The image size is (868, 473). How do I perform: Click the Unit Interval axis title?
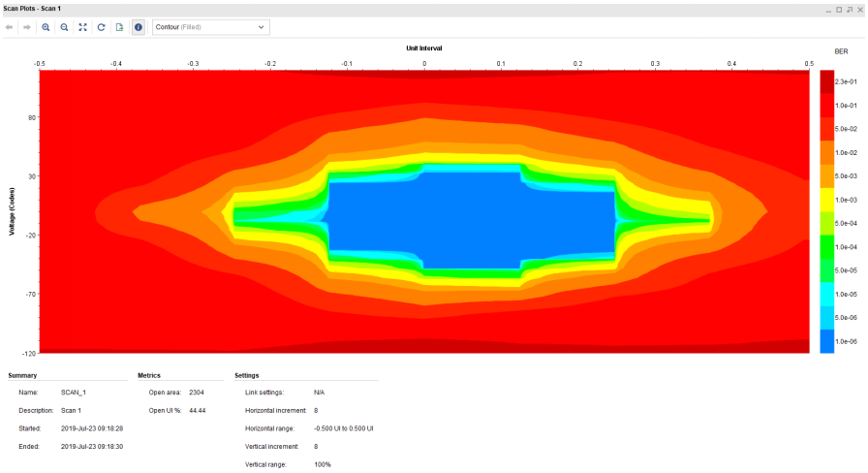pos(424,48)
